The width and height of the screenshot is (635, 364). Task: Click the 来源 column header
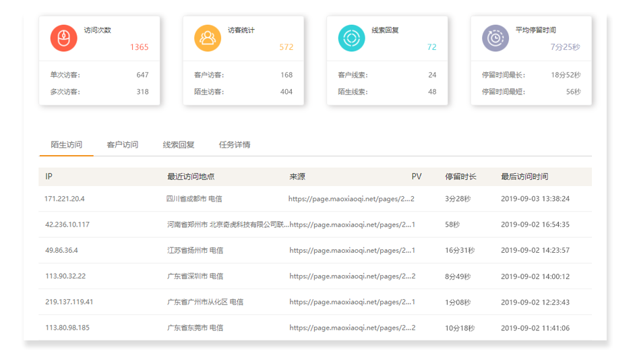click(x=297, y=177)
